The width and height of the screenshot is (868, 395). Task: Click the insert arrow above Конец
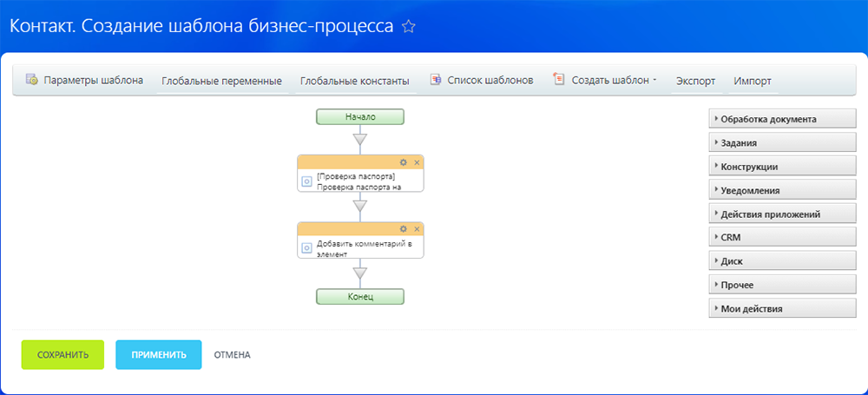(360, 273)
